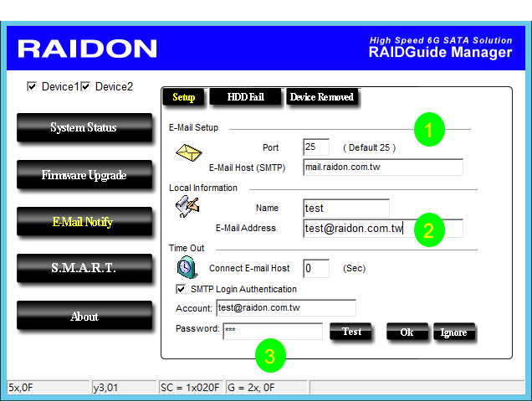
Task: Click the Time Out clock icon
Action: coord(187,267)
